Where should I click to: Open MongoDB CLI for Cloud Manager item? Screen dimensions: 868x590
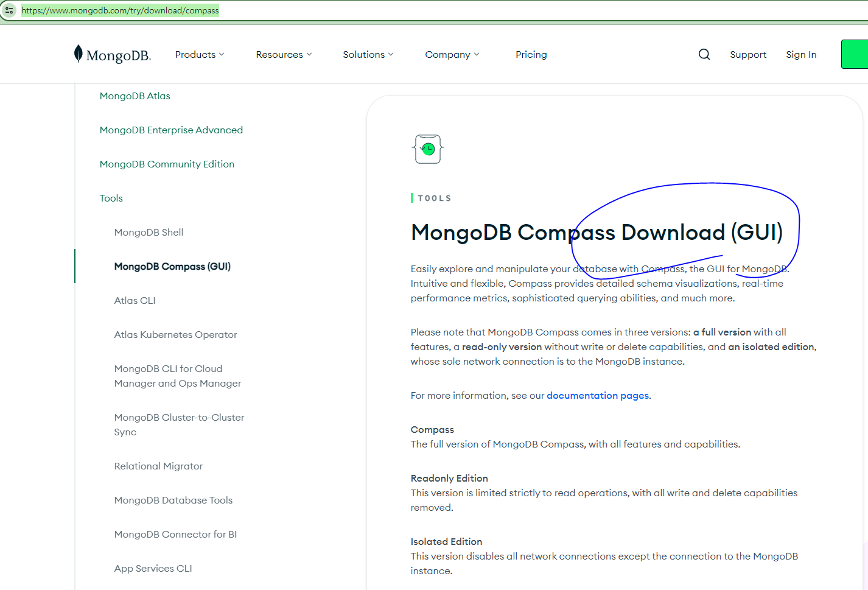point(178,376)
